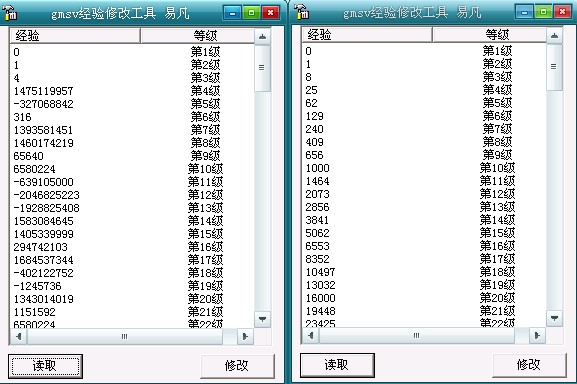Sort left list by 经验 column header

[75, 36]
